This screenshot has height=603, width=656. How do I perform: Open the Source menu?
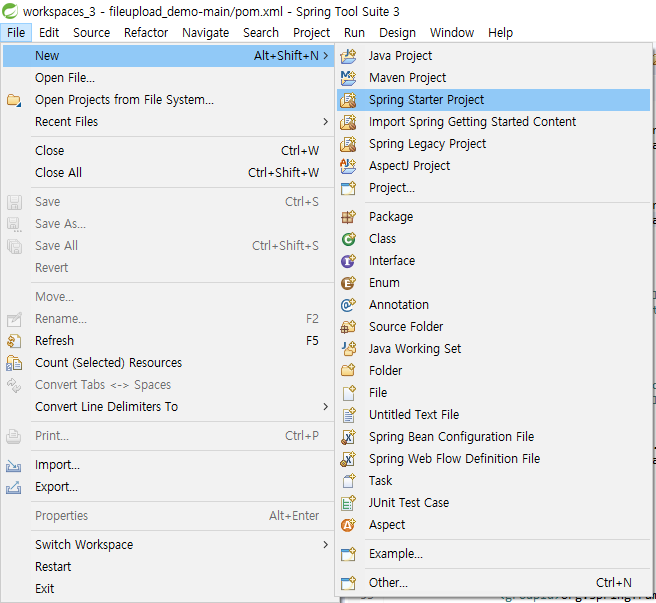click(x=92, y=33)
